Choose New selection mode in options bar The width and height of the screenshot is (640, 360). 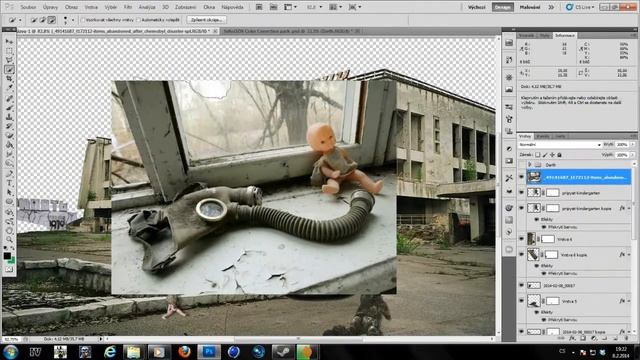click(34, 20)
